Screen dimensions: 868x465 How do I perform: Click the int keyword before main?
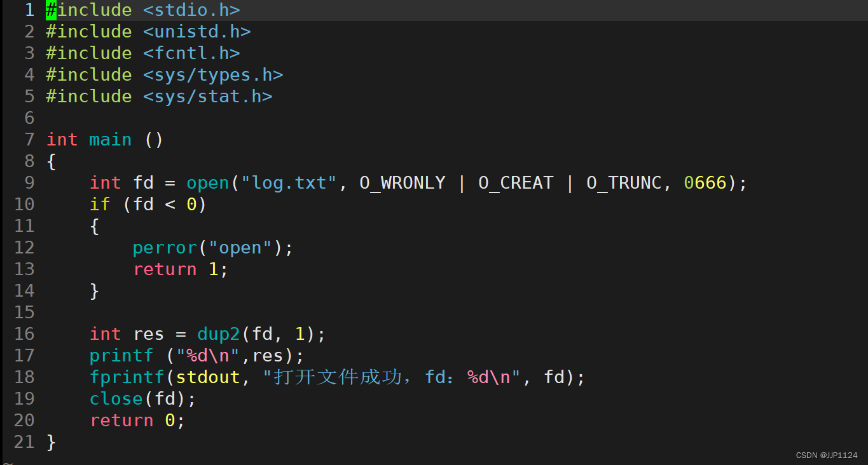coord(62,140)
